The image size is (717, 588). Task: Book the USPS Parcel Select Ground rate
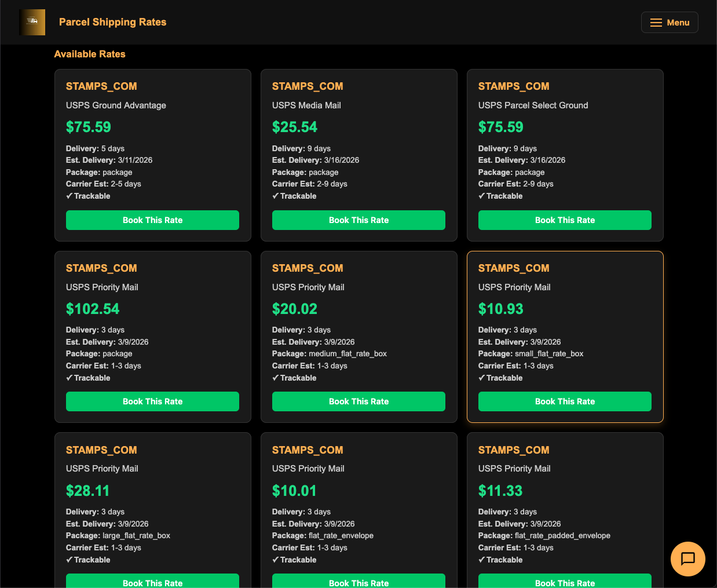565,220
